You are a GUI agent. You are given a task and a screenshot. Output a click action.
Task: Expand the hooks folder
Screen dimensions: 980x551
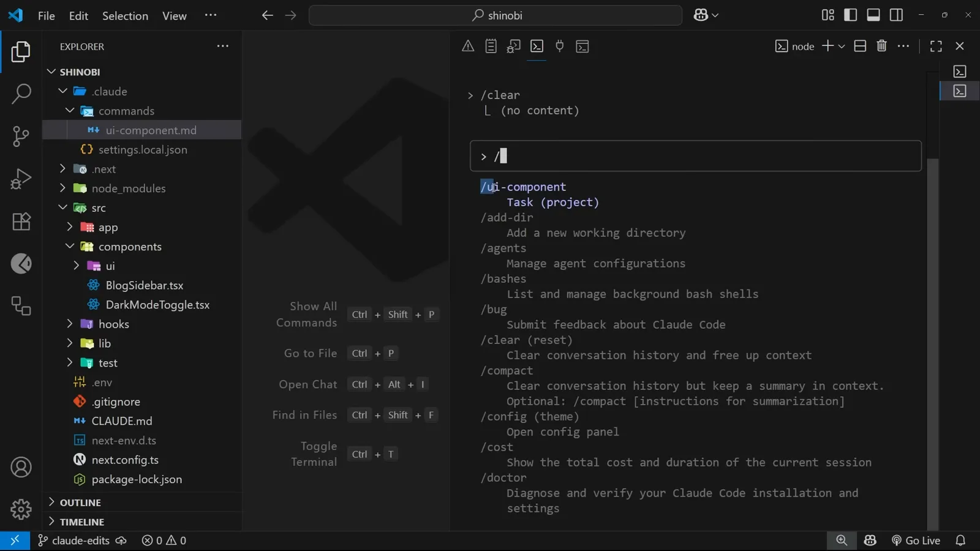pos(70,324)
